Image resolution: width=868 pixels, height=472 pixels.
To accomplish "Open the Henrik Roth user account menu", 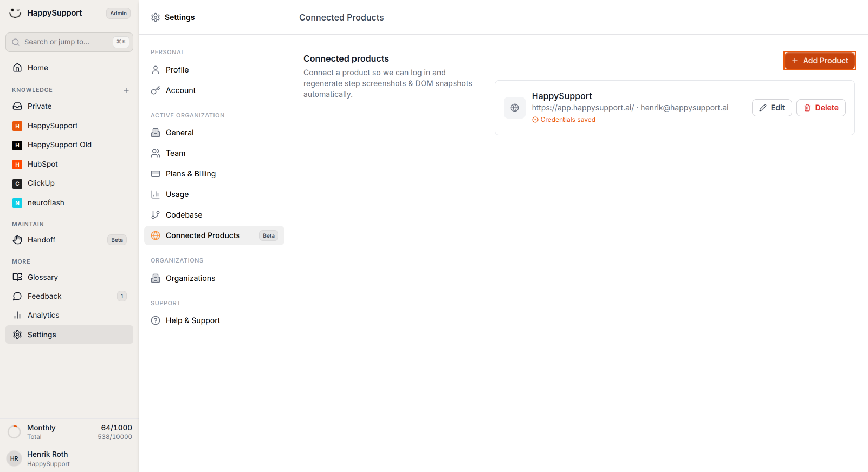I will (69, 458).
